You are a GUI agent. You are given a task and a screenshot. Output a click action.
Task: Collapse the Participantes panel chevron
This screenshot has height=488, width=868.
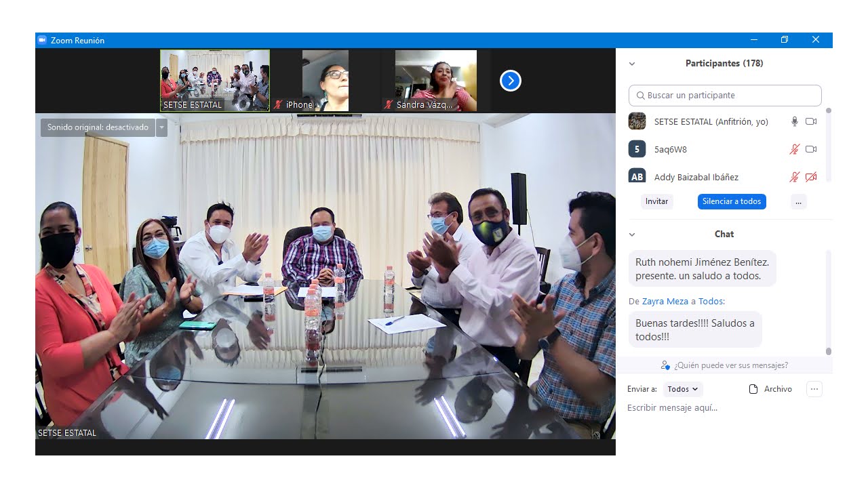click(x=632, y=64)
